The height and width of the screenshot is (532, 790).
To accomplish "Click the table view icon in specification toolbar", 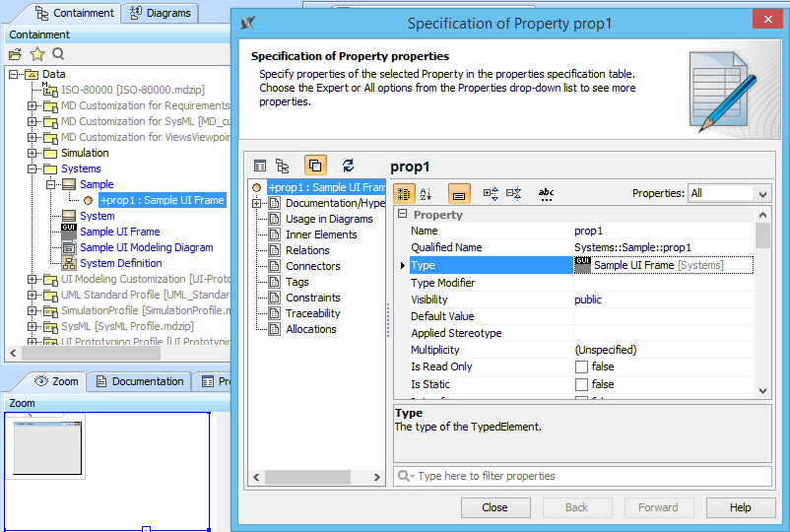I will (x=260, y=166).
